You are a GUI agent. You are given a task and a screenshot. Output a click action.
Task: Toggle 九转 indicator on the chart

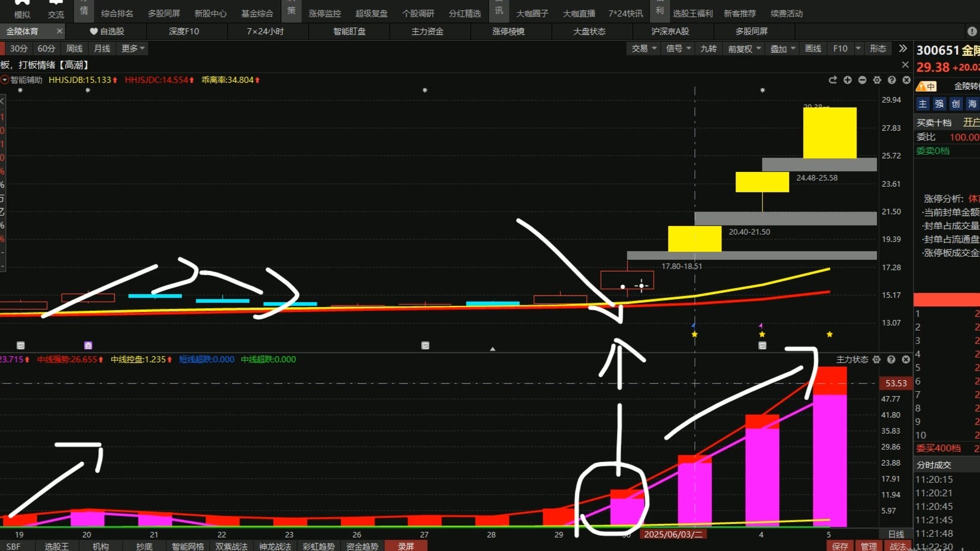tap(708, 49)
